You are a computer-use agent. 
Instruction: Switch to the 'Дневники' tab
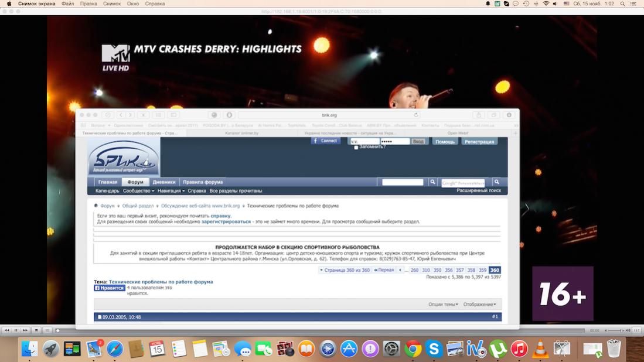(164, 182)
